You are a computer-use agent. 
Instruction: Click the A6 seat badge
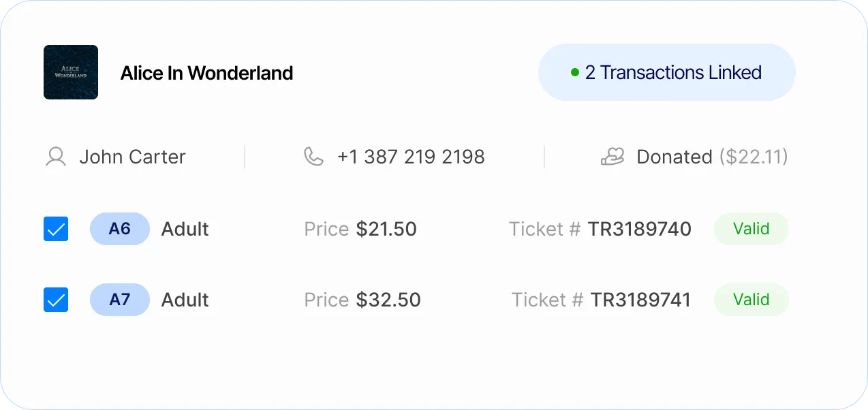pyautogui.click(x=120, y=229)
